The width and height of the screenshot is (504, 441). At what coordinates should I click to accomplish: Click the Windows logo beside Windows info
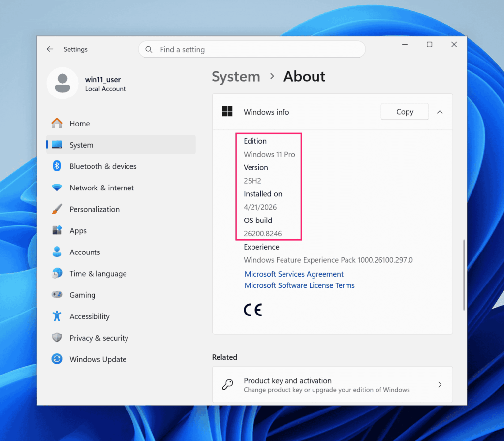(227, 112)
